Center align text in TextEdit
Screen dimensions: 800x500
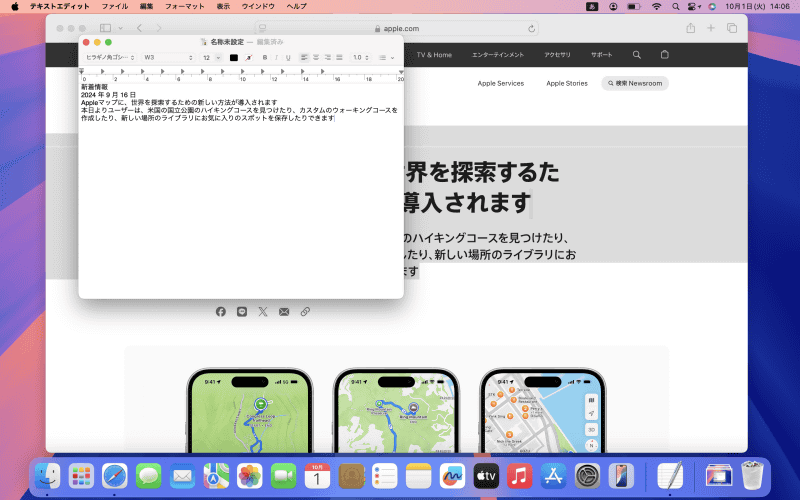(316, 58)
